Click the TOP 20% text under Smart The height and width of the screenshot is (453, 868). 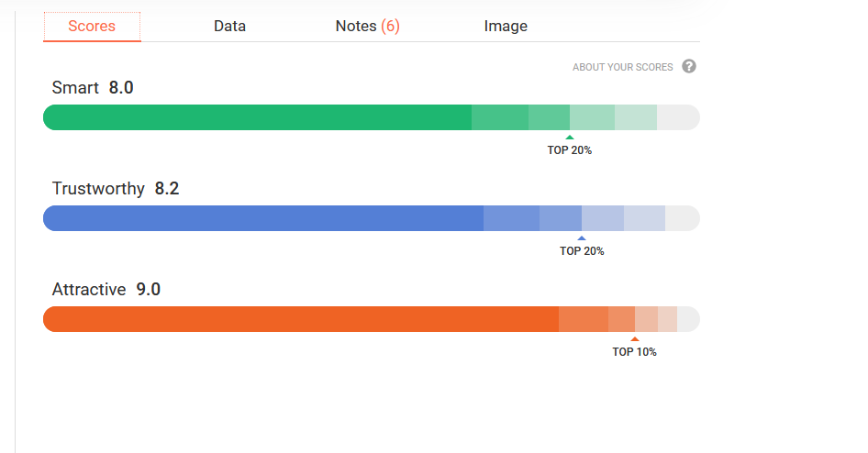coord(570,150)
